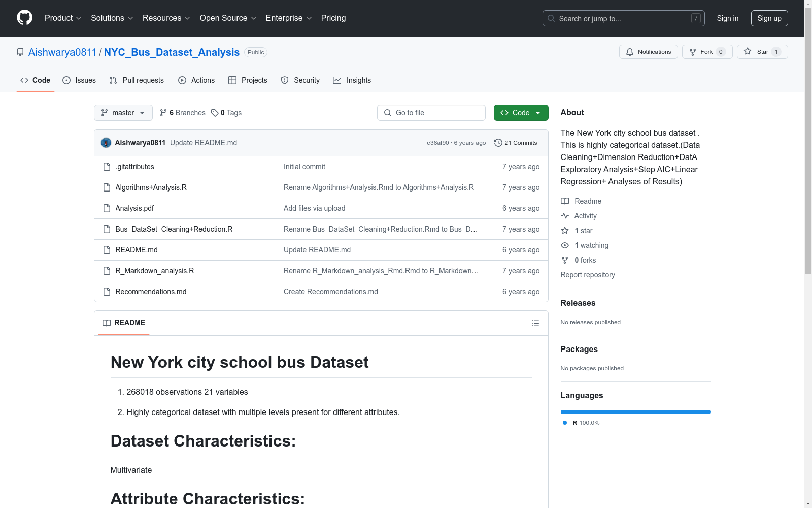Click the book icon on README tab
Viewport: 812px width, 508px height.
107,323
